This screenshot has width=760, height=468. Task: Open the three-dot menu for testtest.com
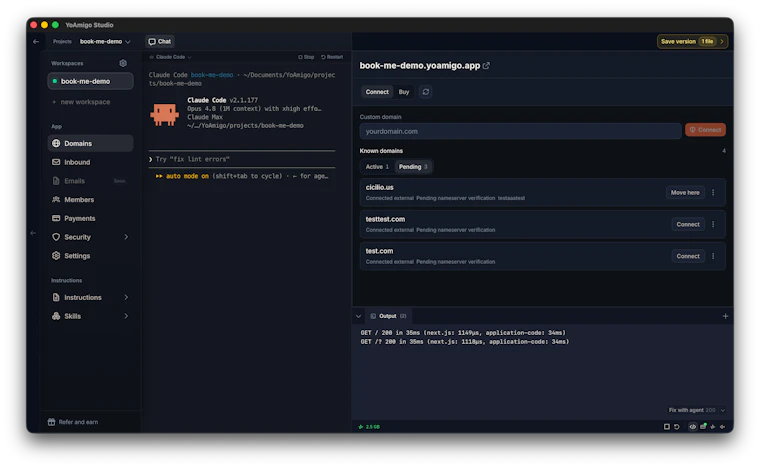pos(713,224)
